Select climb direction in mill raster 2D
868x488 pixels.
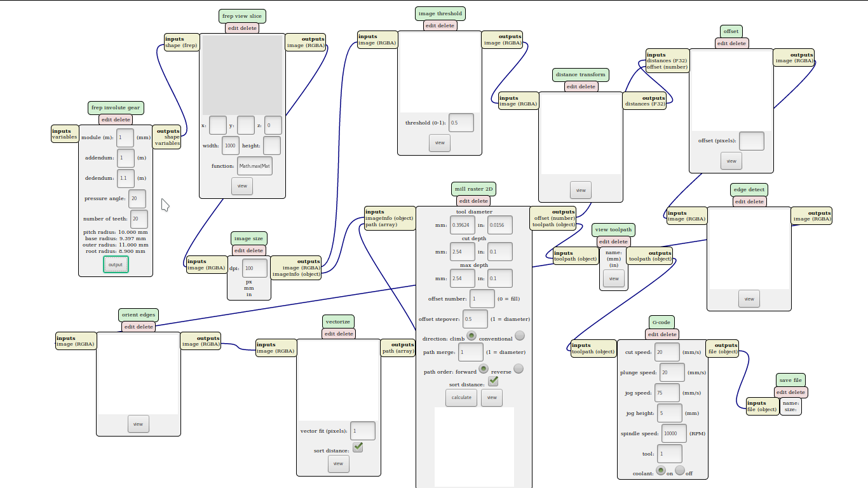coord(472,335)
